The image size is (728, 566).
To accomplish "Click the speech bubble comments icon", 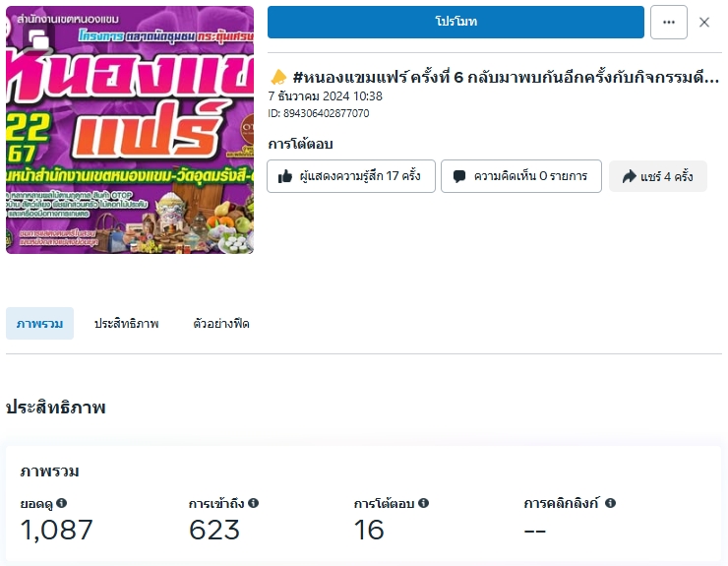I will [x=459, y=176].
